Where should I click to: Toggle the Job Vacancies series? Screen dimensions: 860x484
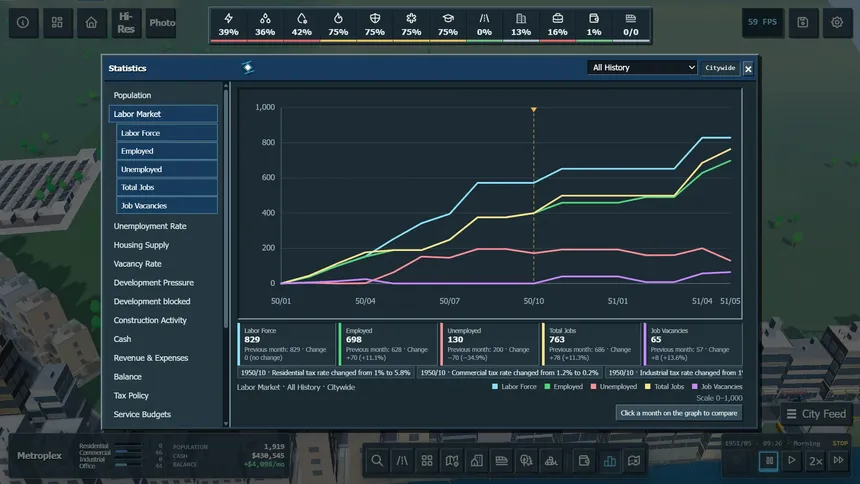coord(167,205)
